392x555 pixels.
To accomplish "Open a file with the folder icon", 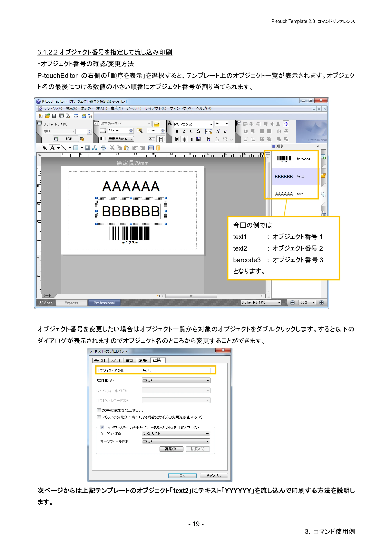I will tap(48, 116).
